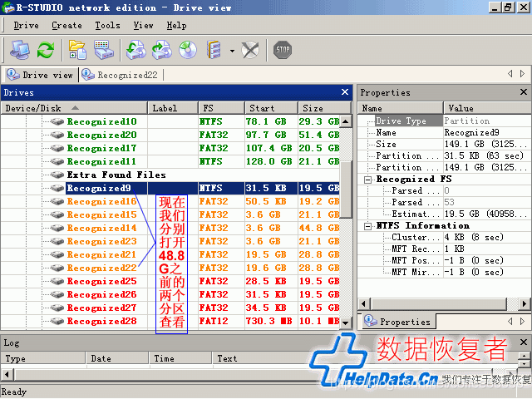Click the CD disc toolbar icon
This screenshot has height=399, width=532.
188,50
